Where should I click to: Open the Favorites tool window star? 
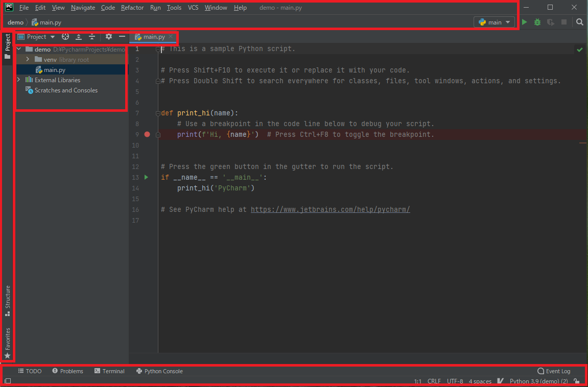click(x=8, y=343)
